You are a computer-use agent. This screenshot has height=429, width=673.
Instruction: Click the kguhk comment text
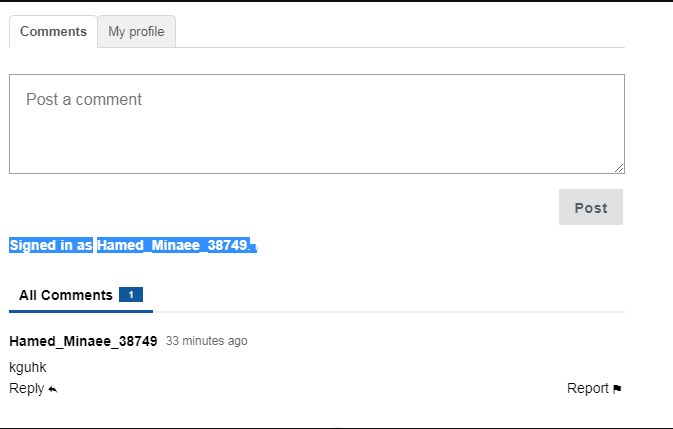[27, 367]
